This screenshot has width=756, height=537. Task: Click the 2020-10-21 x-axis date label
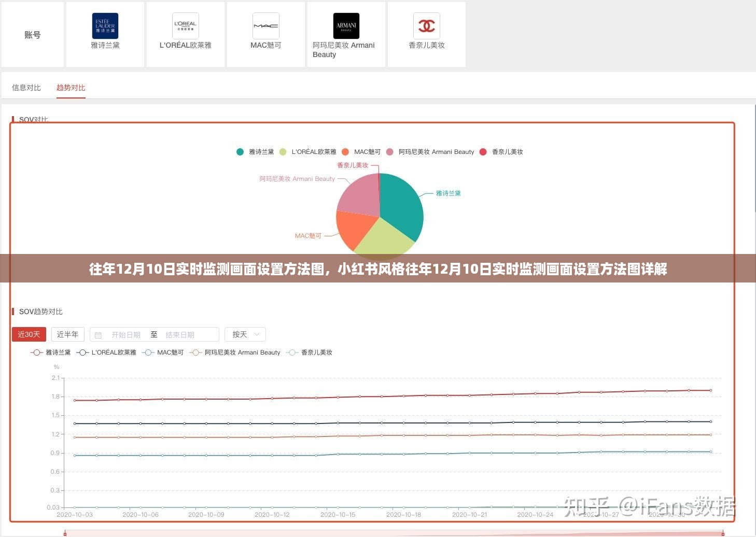click(x=470, y=515)
